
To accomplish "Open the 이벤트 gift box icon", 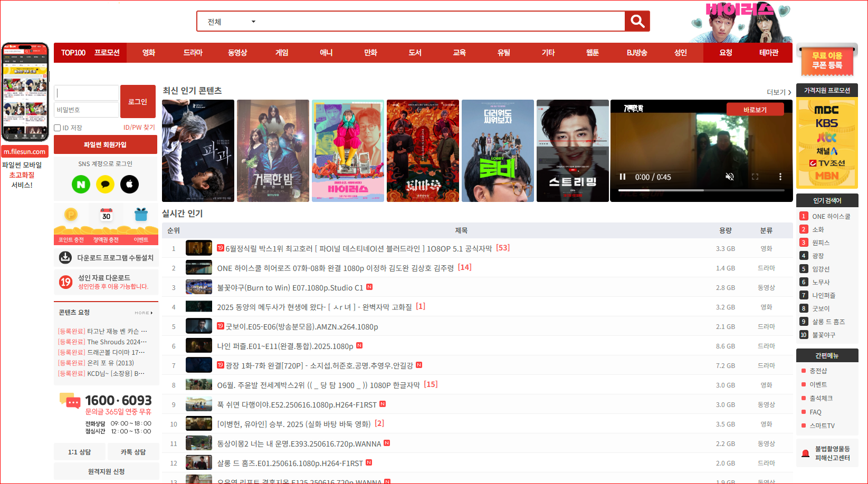I will pos(141,215).
